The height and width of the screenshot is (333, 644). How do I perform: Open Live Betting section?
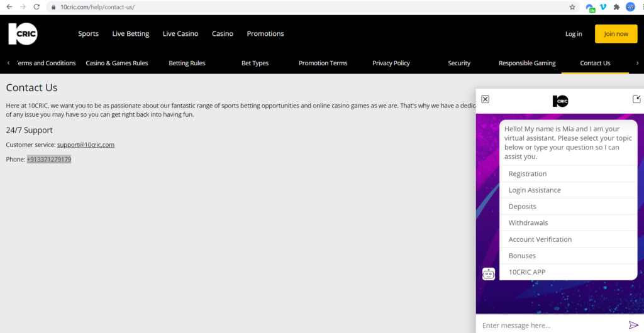pyautogui.click(x=131, y=34)
